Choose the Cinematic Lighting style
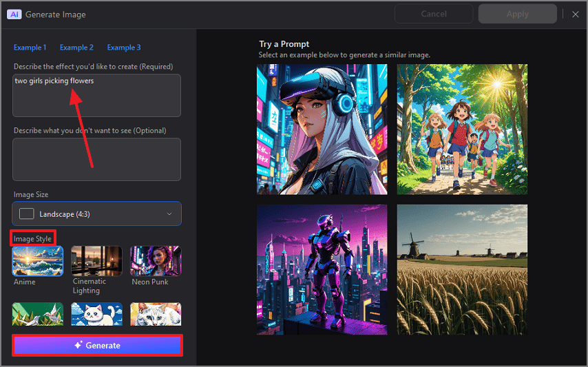 tap(97, 261)
